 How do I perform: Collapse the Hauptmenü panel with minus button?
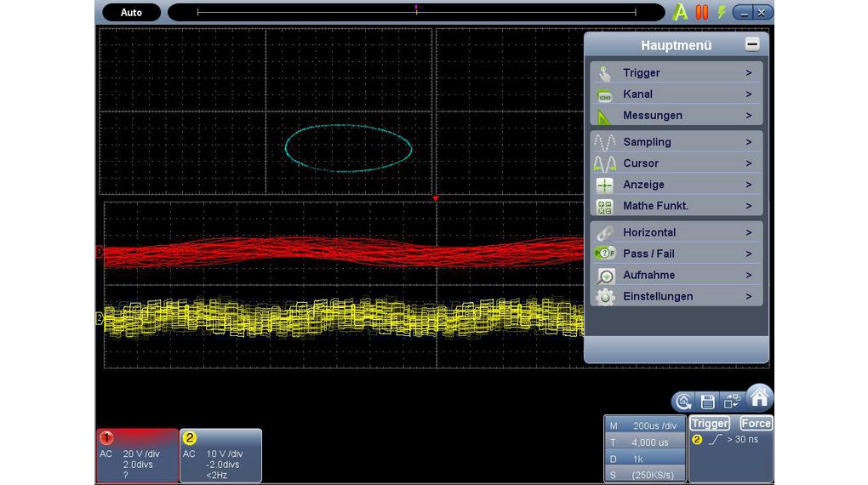(x=751, y=45)
